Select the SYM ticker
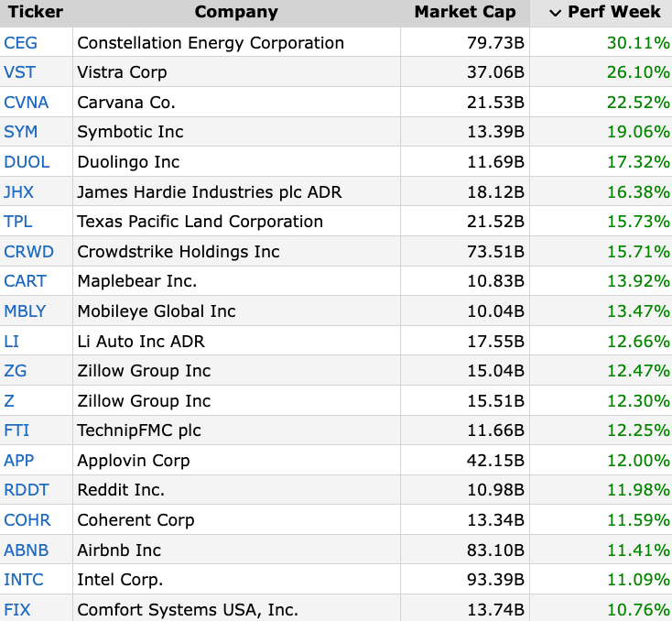 click(20, 132)
